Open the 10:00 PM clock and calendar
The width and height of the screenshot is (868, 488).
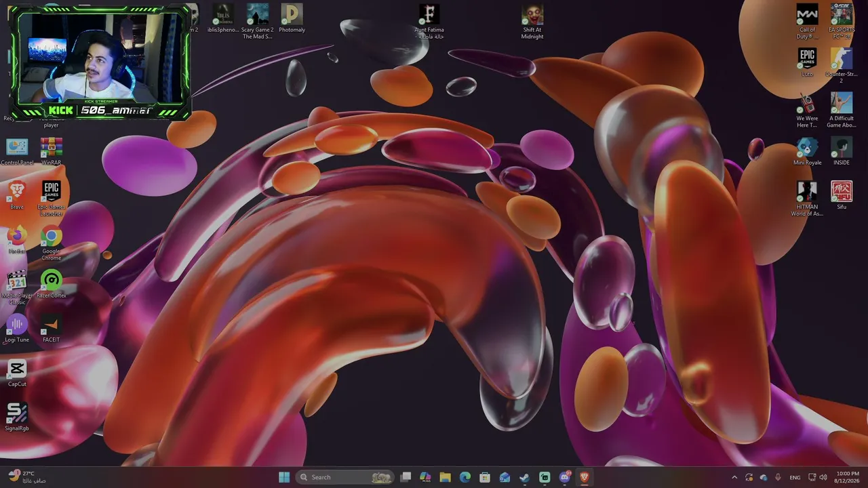pos(848,477)
